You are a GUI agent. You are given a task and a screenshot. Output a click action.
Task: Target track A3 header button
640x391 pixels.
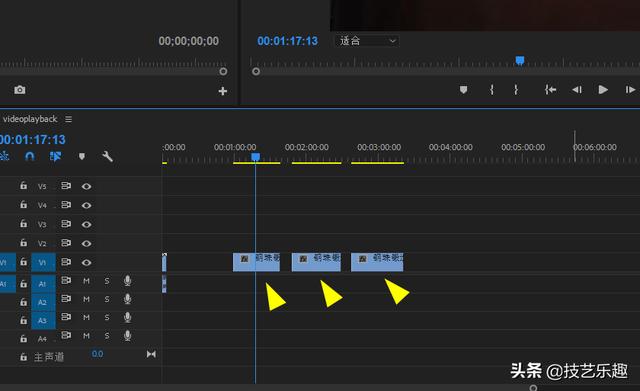(x=43, y=320)
